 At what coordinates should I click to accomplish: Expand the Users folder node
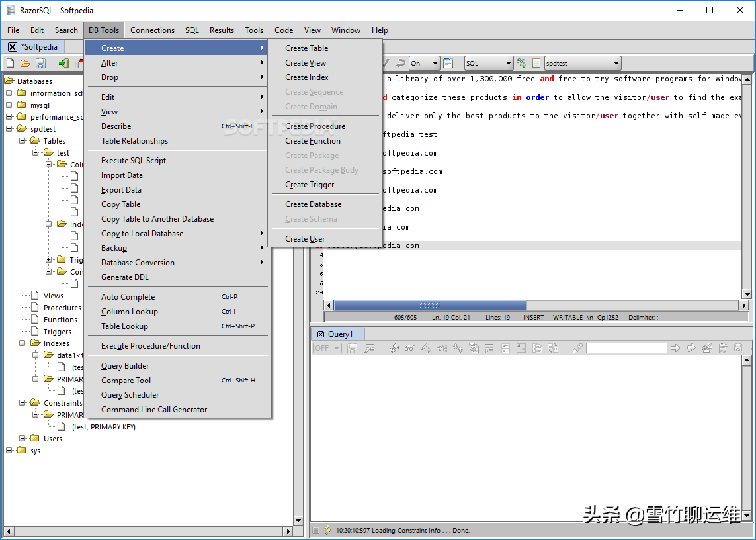(x=22, y=438)
